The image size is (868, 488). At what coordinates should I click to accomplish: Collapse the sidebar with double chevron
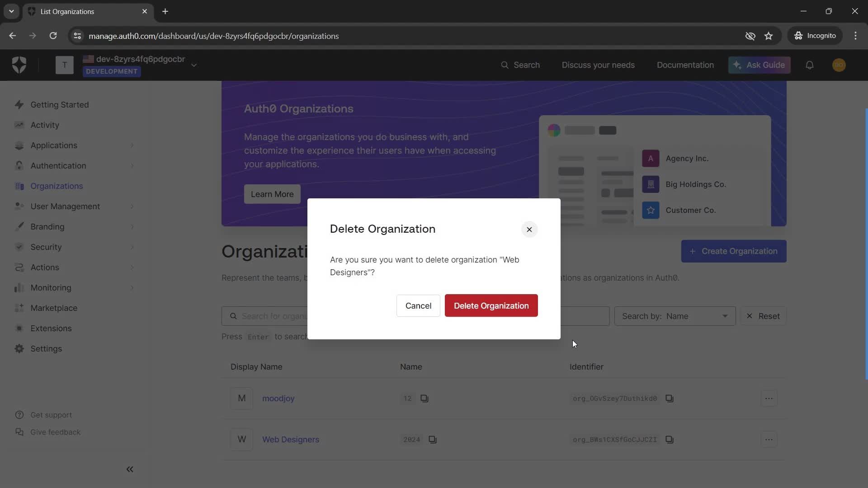tap(130, 469)
